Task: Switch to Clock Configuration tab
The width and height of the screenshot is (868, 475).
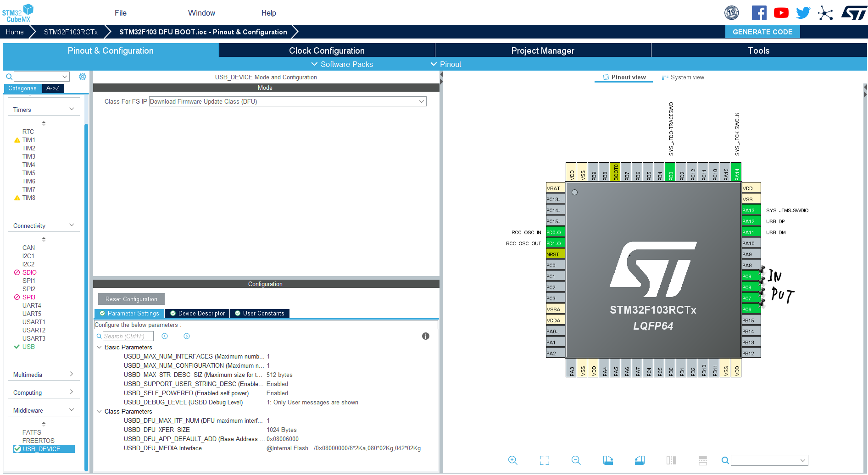Action: click(x=327, y=50)
